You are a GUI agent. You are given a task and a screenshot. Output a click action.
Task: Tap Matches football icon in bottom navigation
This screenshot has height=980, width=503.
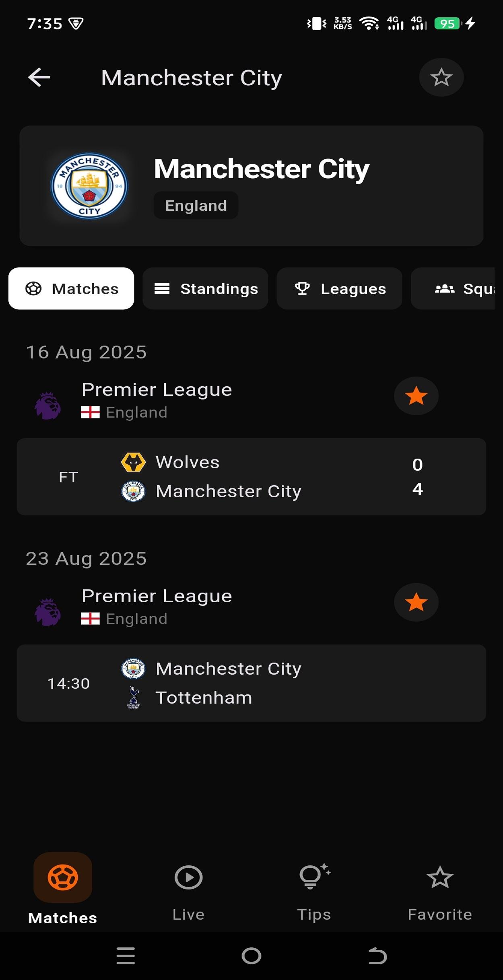click(x=63, y=878)
